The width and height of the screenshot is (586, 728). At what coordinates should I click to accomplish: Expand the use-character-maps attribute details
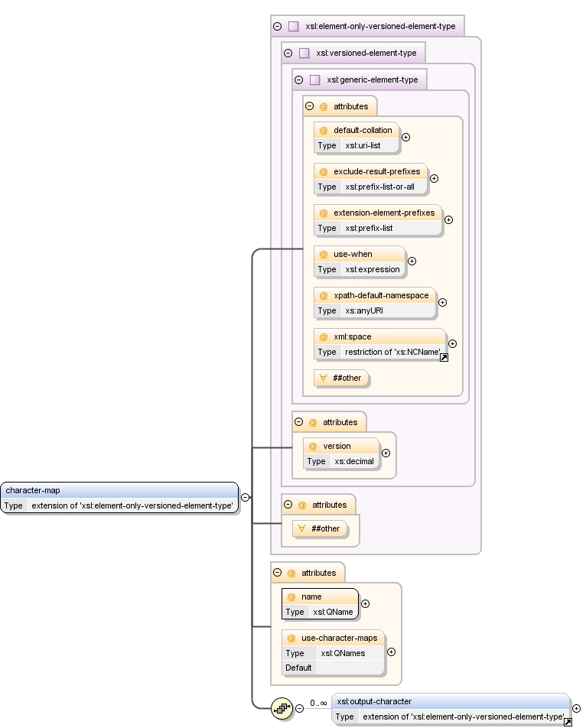coord(392,652)
